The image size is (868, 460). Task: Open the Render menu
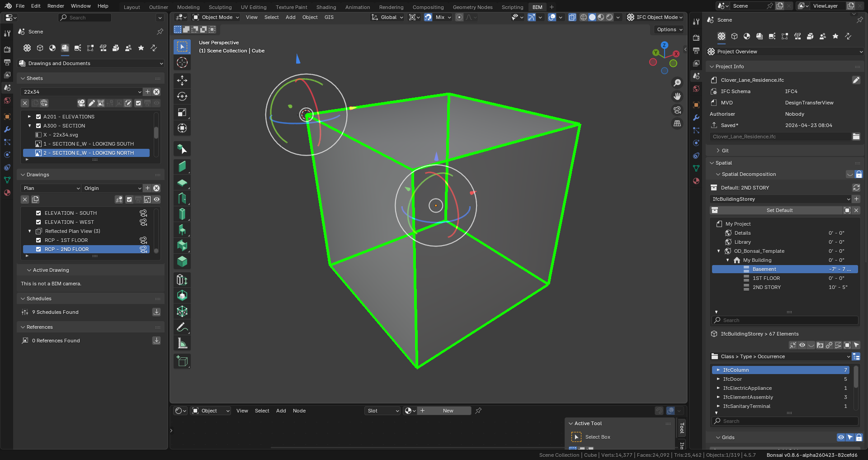coord(56,6)
